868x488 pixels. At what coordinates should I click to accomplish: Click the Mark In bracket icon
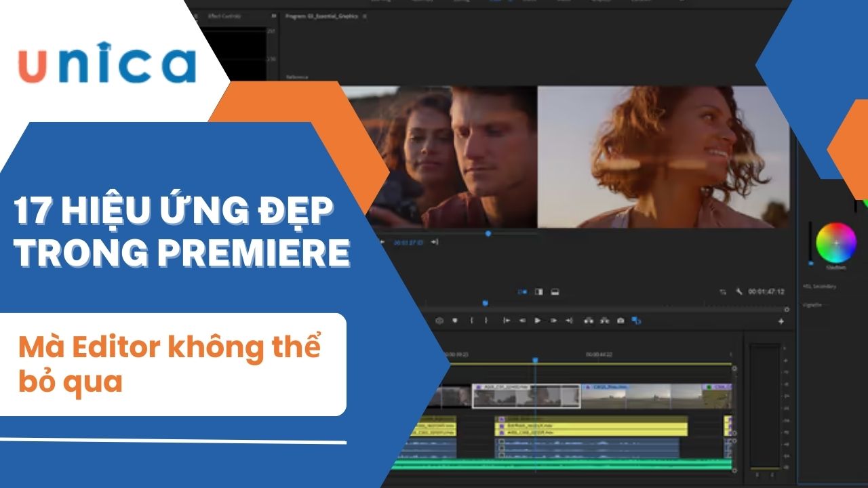[472, 321]
